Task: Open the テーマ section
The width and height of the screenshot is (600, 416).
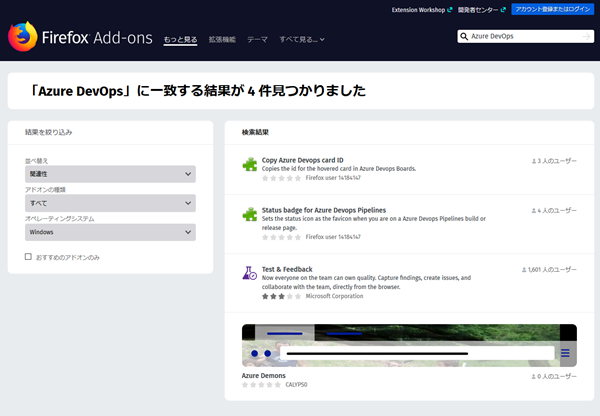Action: point(257,39)
